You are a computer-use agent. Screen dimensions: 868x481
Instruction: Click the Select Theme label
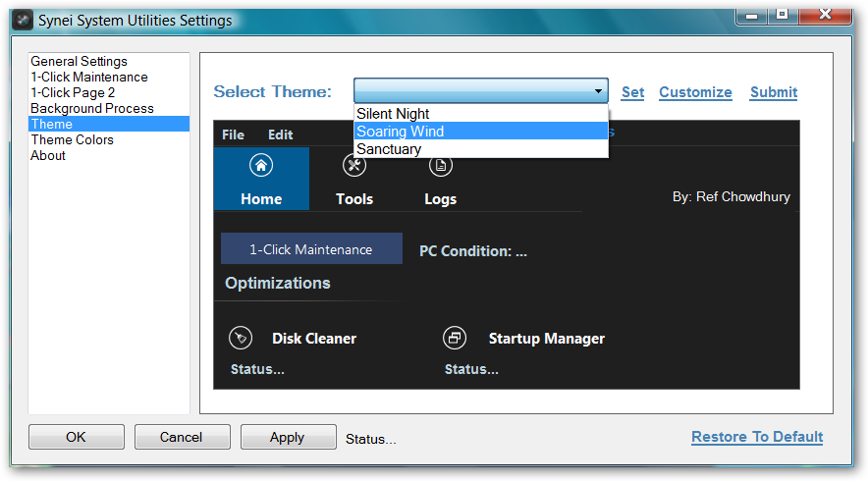[272, 91]
